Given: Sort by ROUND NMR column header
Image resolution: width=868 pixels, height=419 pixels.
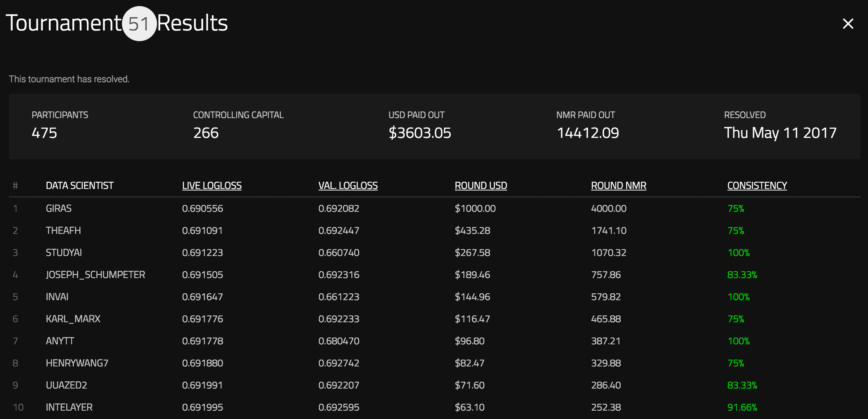Looking at the screenshot, I should (x=618, y=185).
